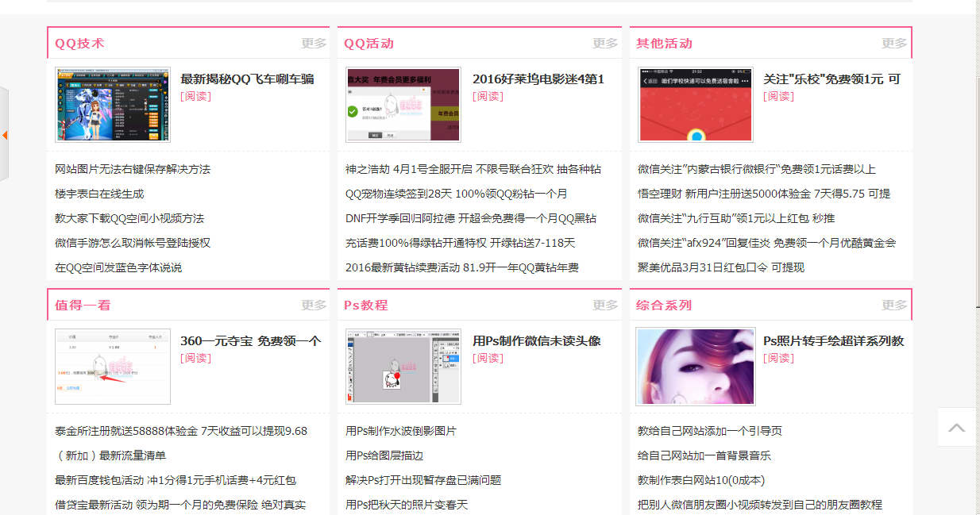Open the QQ活动 section heading
Screen dimensions: 980x515
pos(368,44)
